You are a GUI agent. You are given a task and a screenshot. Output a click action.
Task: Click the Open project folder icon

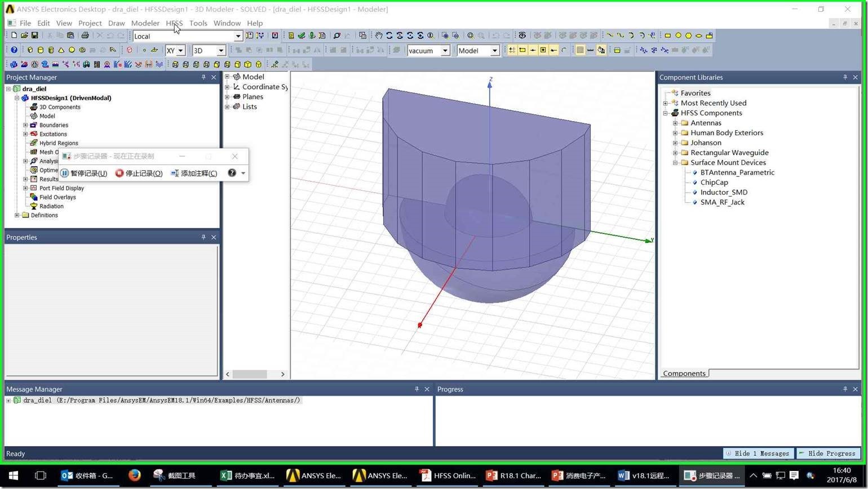(x=24, y=35)
